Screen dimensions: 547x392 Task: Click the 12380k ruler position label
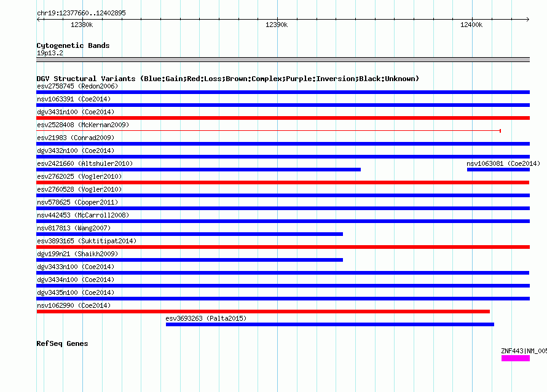click(82, 25)
